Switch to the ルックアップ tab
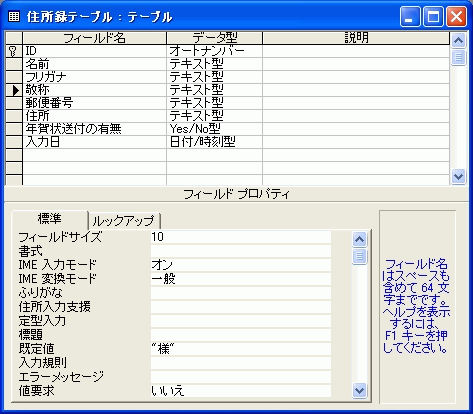 (x=124, y=221)
